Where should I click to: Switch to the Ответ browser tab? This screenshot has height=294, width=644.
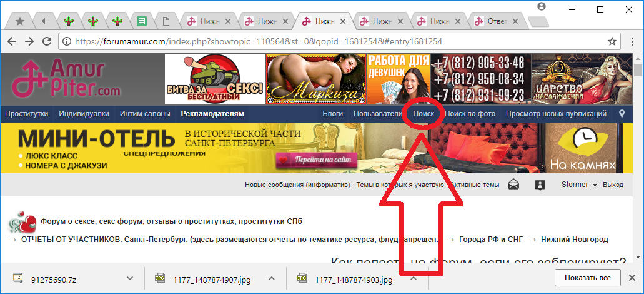(x=497, y=21)
